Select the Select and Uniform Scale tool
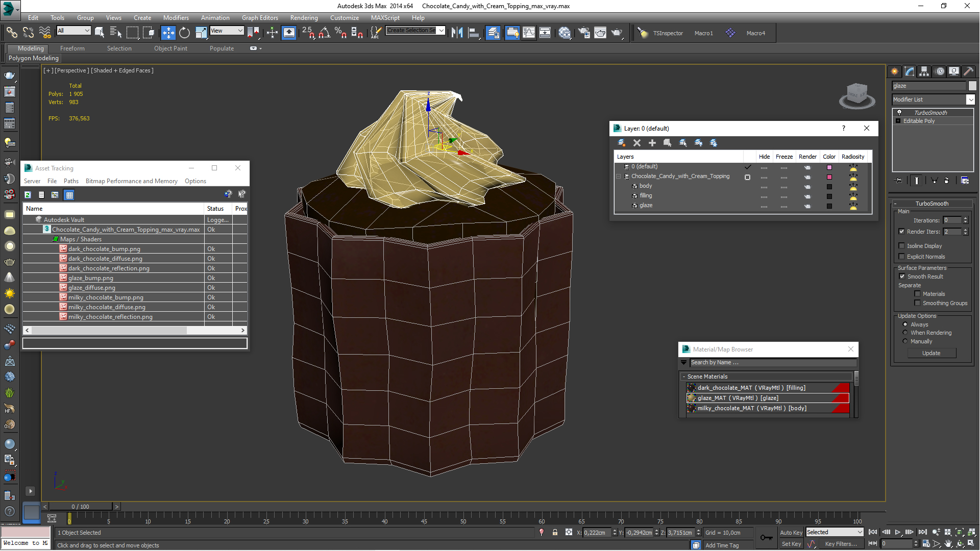 click(201, 33)
